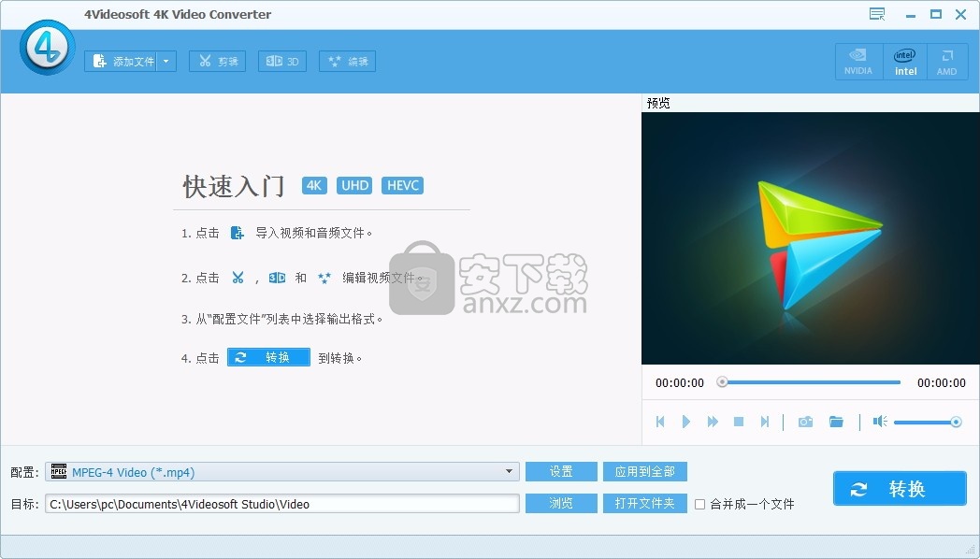Viewport: 980px width, 559px height.
Task: Open the 剪辑 clip tool
Action: coord(218,61)
